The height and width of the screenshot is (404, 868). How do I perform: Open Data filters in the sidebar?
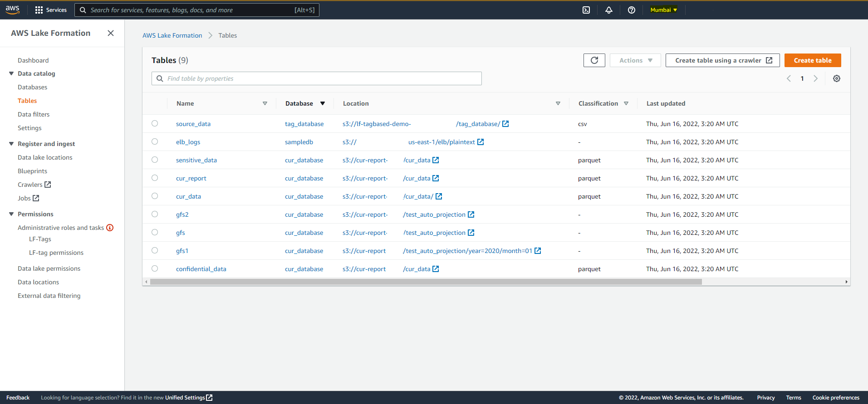(34, 114)
